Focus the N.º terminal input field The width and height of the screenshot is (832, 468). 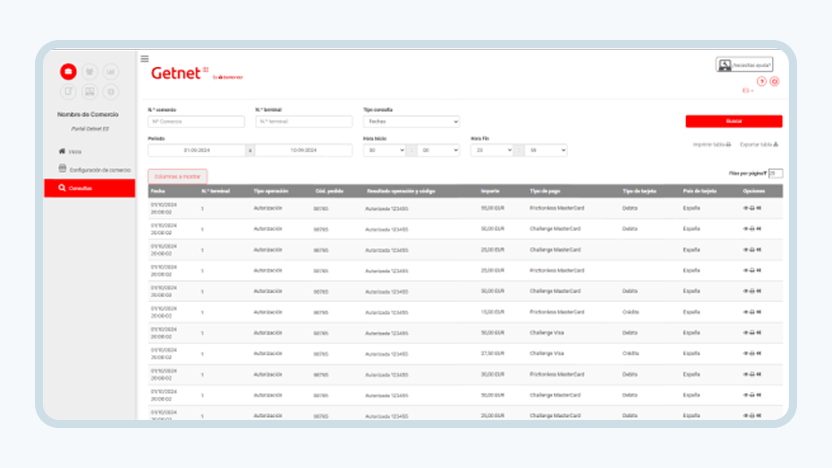pyautogui.click(x=304, y=122)
